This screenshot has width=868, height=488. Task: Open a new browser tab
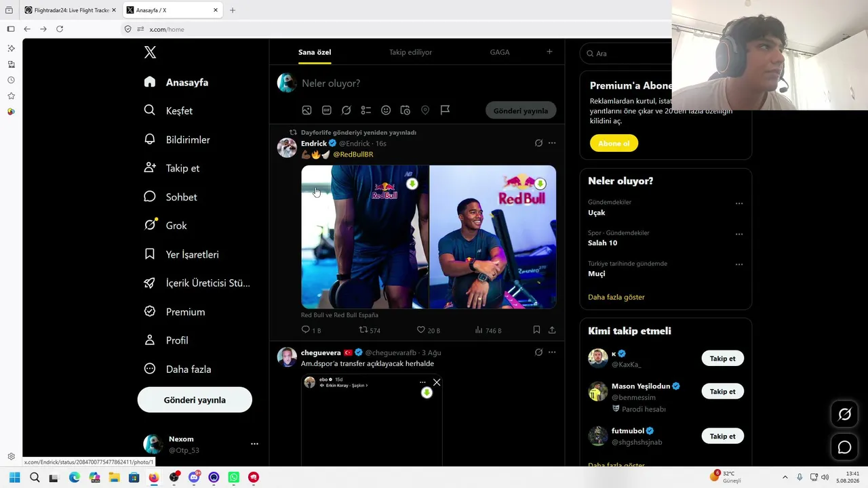tap(233, 10)
